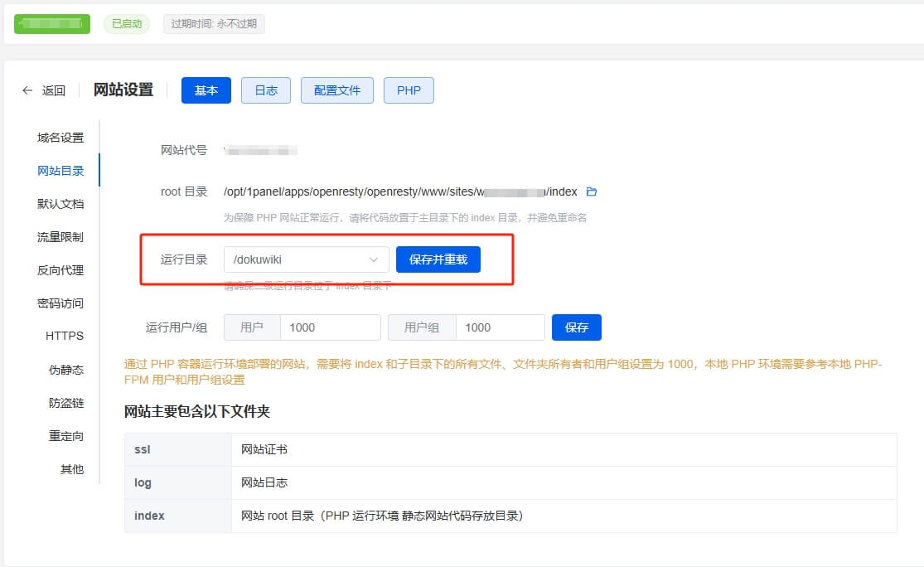Select 防盗链 in sidebar

[x=66, y=403]
